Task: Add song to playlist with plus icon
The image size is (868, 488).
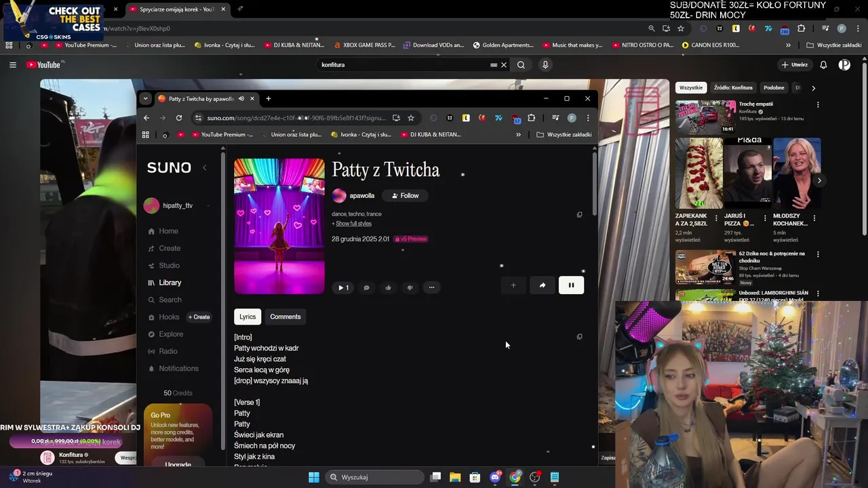Action: pos(513,285)
